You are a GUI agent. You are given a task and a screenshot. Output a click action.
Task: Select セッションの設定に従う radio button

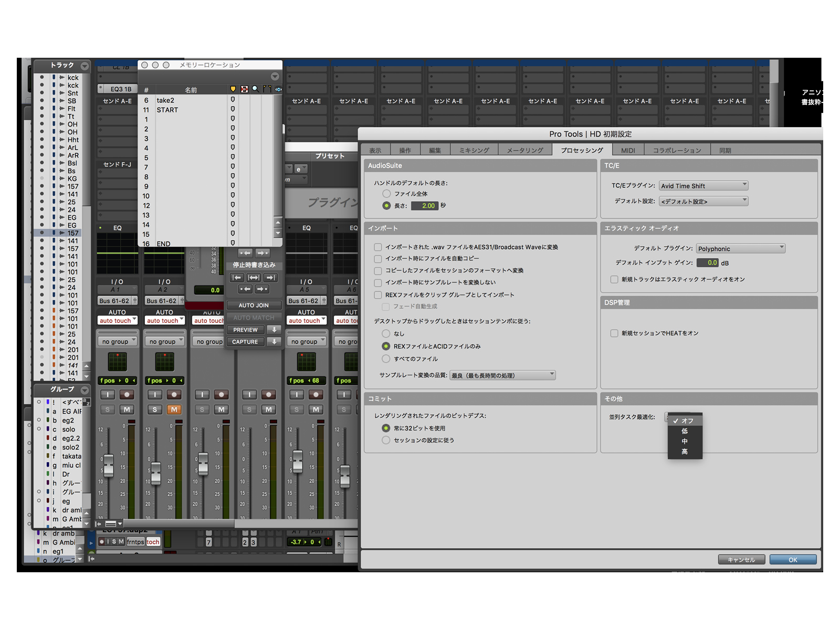coord(386,440)
